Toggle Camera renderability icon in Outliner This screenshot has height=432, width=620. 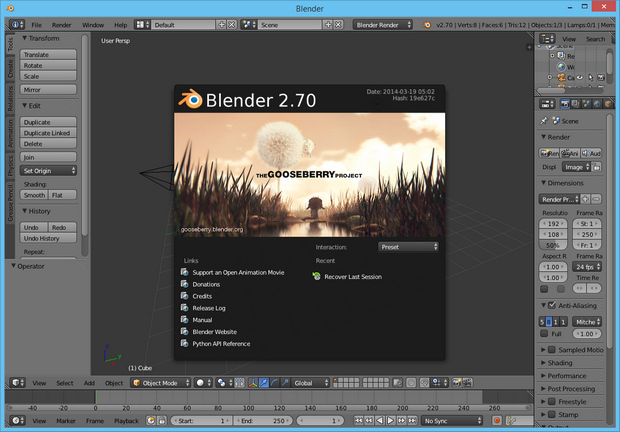click(601, 77)
